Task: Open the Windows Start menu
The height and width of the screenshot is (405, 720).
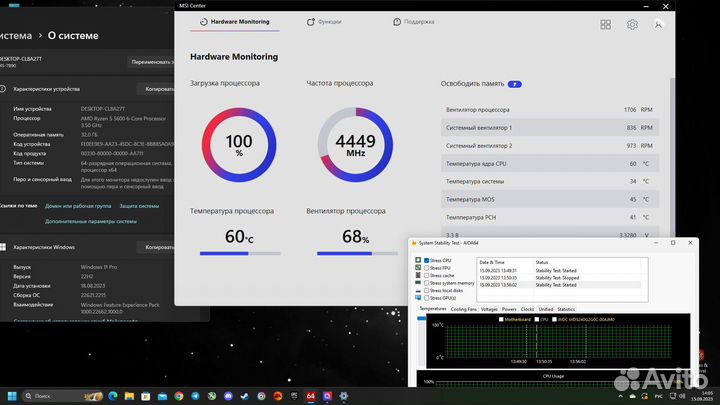Action: (12, 396)
